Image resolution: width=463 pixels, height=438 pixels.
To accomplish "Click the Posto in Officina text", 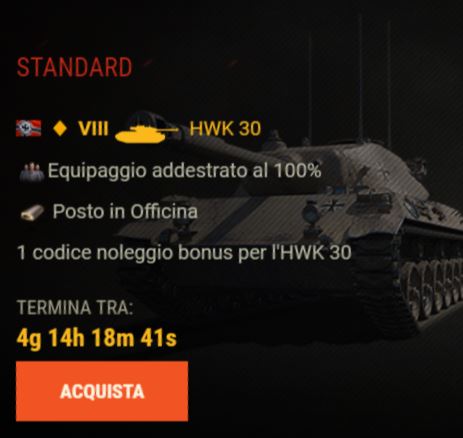I will (x=125, y=212).
